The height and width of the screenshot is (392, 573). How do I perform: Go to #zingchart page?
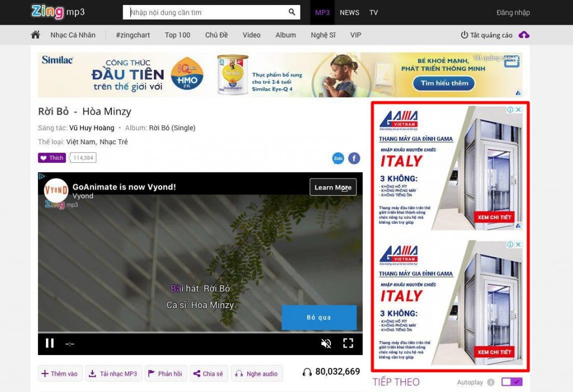point(133,35)
